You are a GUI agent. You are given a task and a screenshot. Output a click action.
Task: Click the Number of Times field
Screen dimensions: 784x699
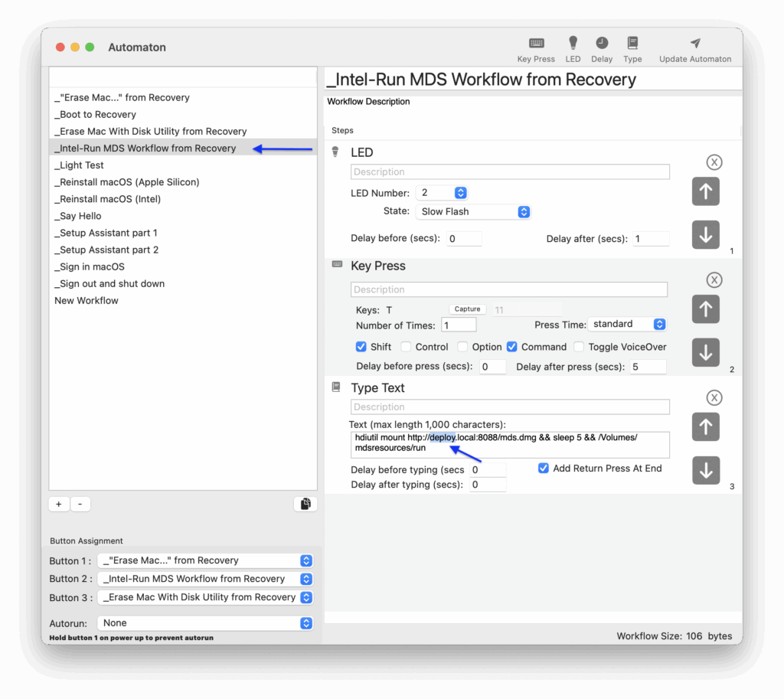(x=459, y=325)
